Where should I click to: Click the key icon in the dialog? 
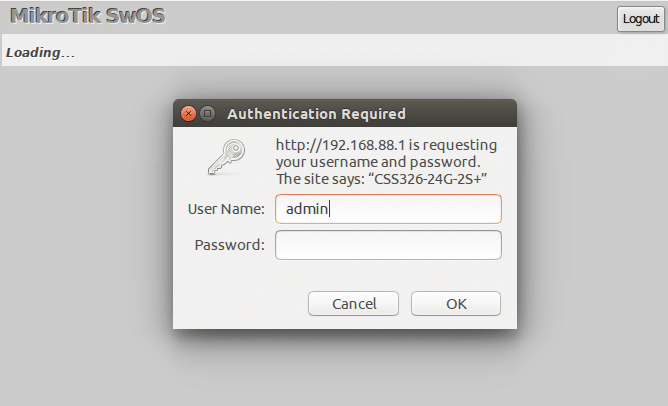tap(224, 158)
